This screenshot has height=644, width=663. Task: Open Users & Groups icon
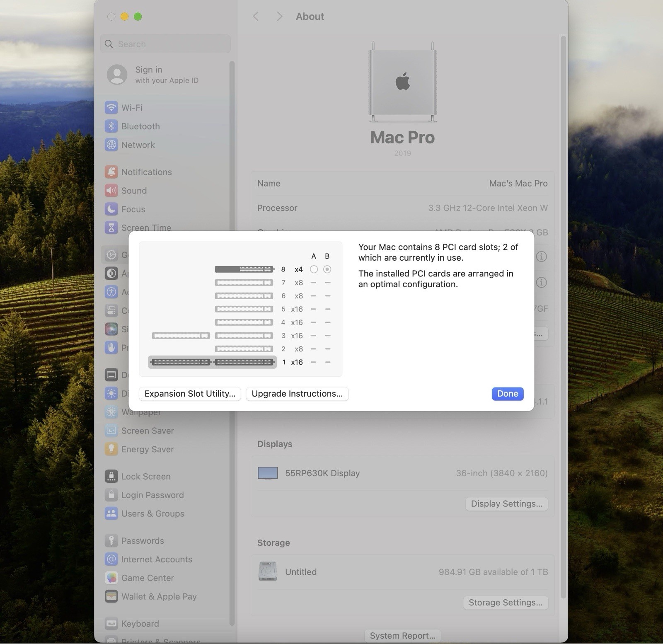pyautogui.click(x=111, y=514)
